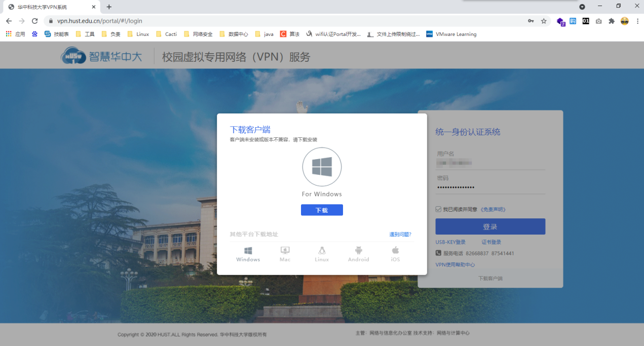Click the 智慧华中大 logo
Image resolution: width=644 pixels, height=346 pixels.
[101, 56]
